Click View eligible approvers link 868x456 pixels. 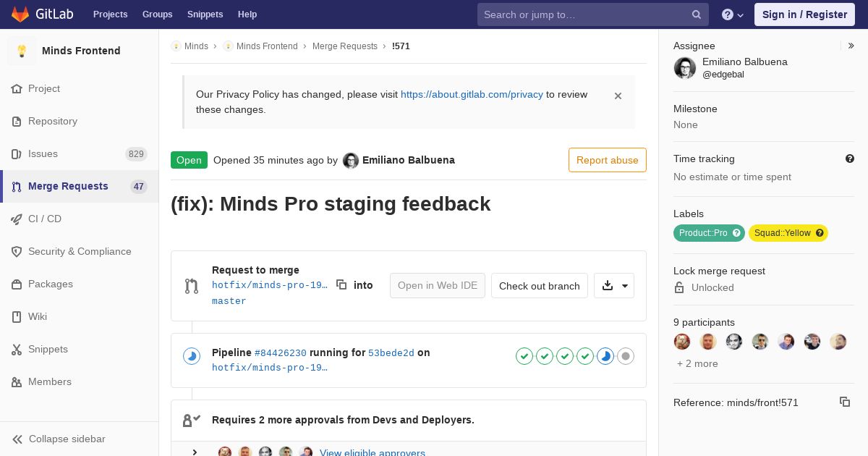(373, 453)
